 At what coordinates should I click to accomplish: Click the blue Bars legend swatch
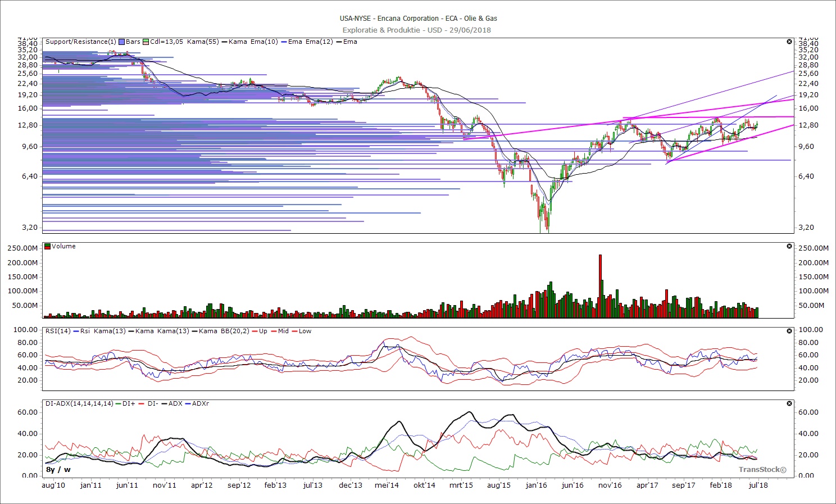click(121, 42)
